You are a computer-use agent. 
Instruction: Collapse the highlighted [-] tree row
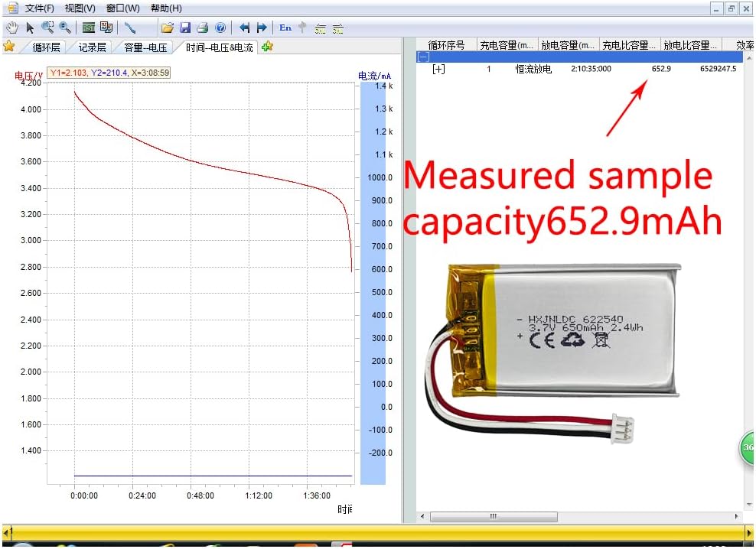point(423,57)
